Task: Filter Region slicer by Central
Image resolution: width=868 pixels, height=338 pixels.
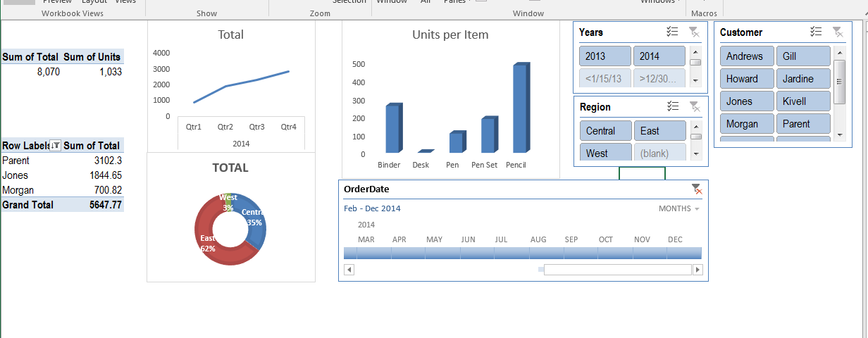Action: coord(605,131)
